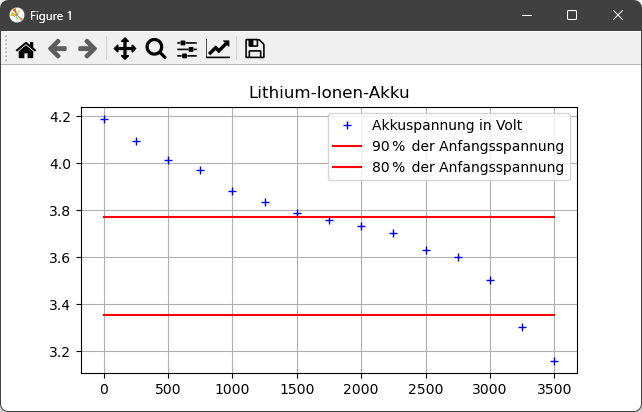
Task: Click the legend entry Akkuspannung in Volt
Action: (446, 126)
